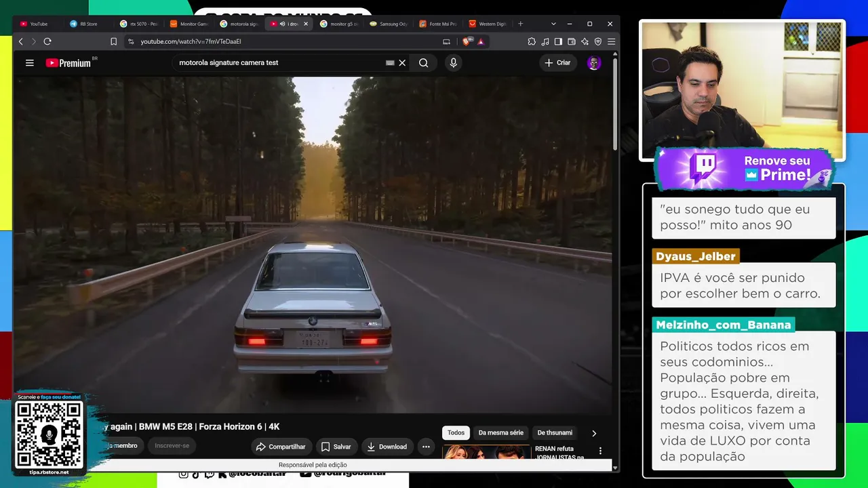This screenshot has width=868, height=488.
Task: Select the Da mesma série chip
Action: pyautogui.click(x=501, y=432)
